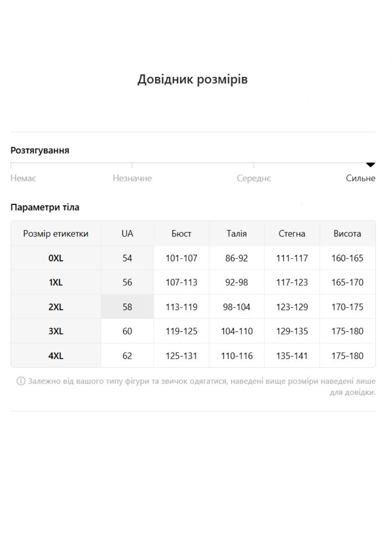
Task: Click the 'Незначне' stretch label
Action: tap(132, 178)
